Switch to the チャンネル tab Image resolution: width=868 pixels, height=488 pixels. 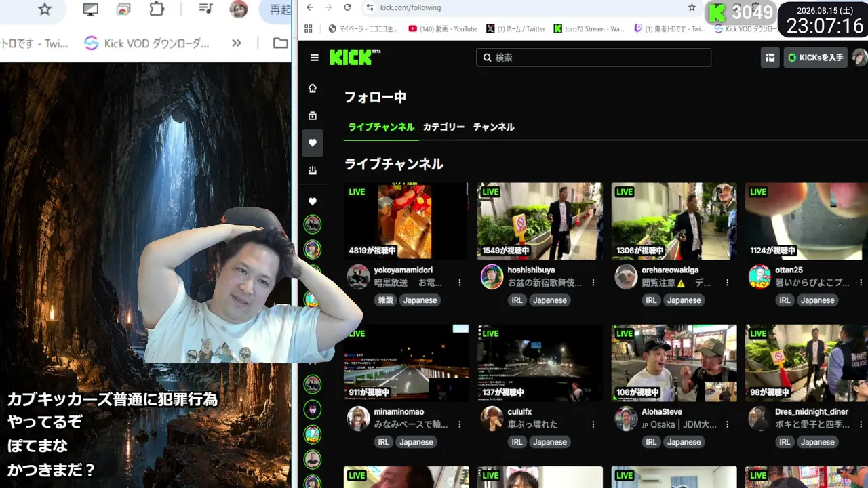point(494,127)
